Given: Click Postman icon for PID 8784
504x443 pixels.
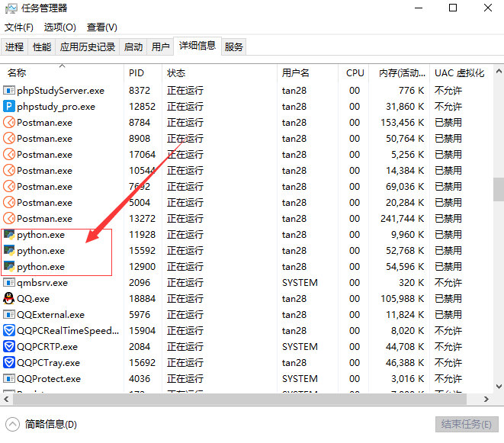Looking at the screenshot, I should [x=9, y=123].
